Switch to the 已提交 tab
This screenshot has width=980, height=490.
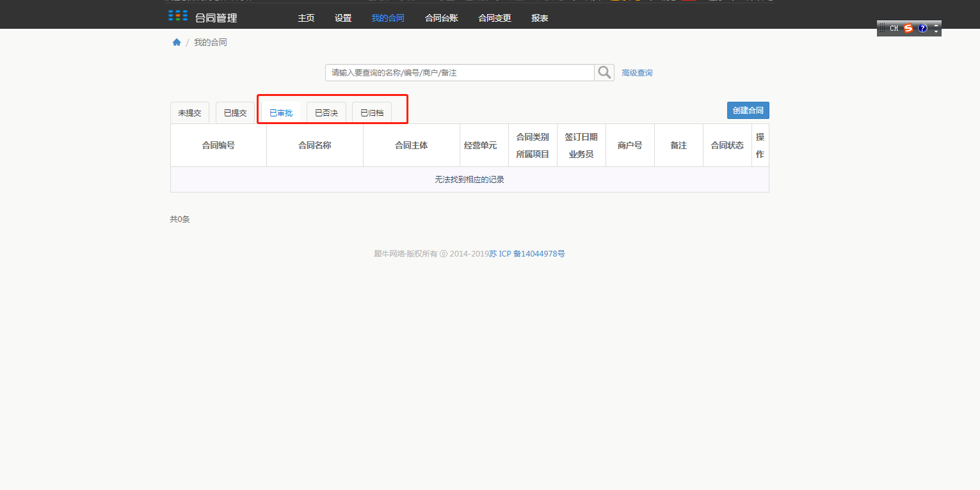tap(235, 113)
